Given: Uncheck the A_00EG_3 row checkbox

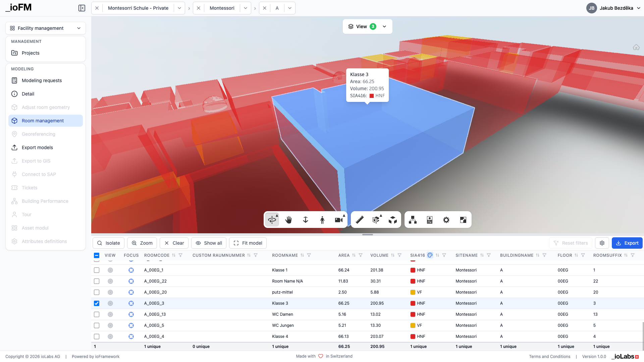Looking at the screenshot, I should point(97,303).
